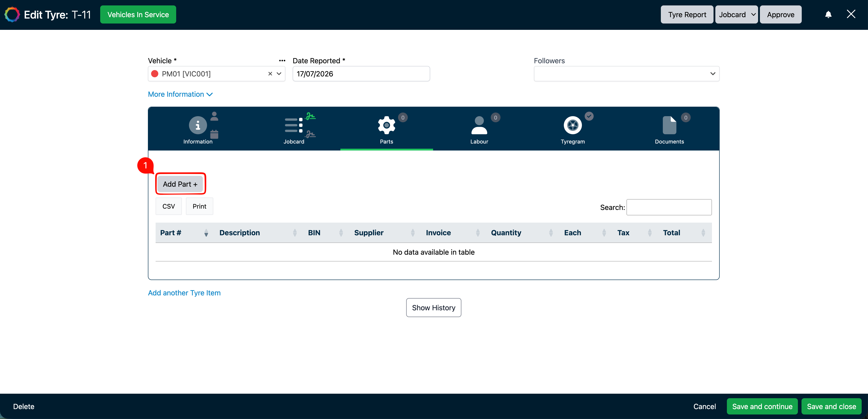Switch to the Tyregram tab
868x419 pixels.
572,130
